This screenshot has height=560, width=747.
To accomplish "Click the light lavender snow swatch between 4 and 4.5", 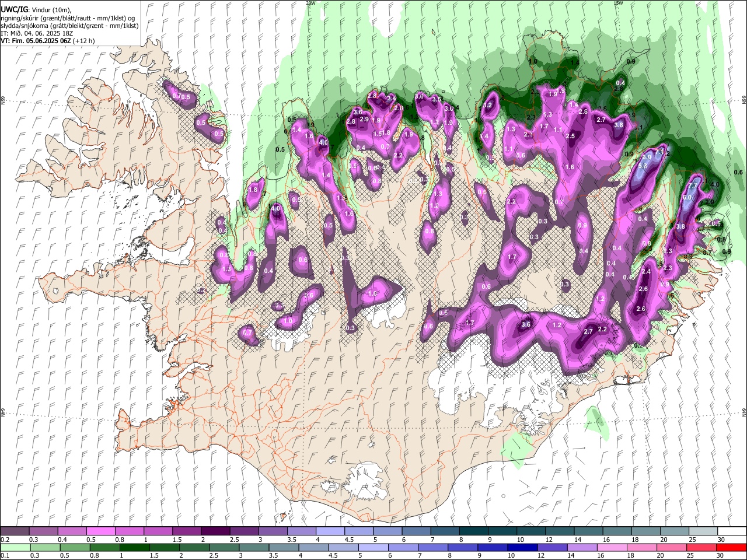I will coord(330,531).
